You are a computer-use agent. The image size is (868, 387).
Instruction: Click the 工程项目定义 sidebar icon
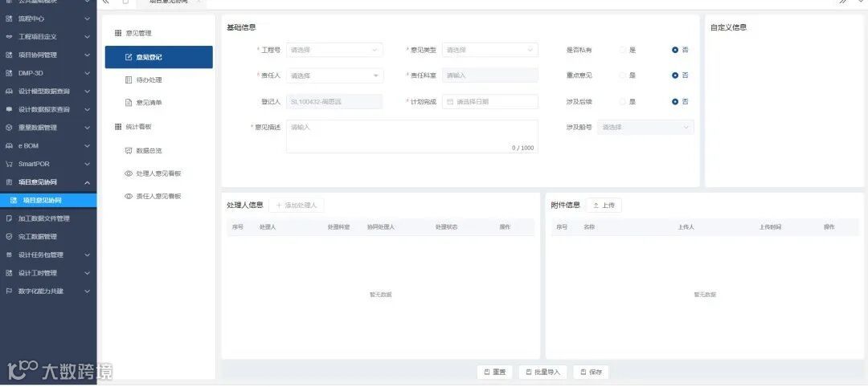[x=9, y=37]
